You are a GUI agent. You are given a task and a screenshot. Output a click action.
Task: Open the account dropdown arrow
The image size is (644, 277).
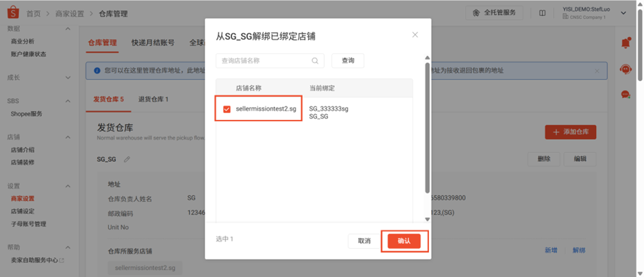click(623, 13)
